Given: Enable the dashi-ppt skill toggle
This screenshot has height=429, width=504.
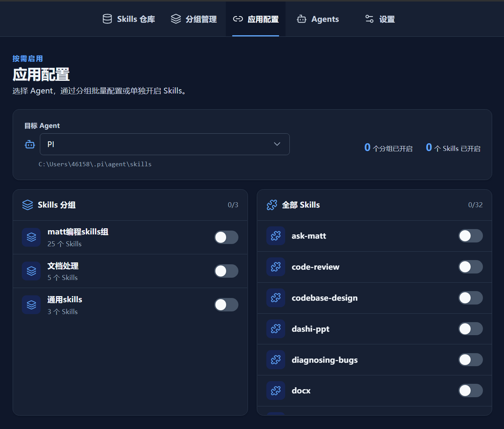Looking at the screenshot, I should tap(471, 329).
